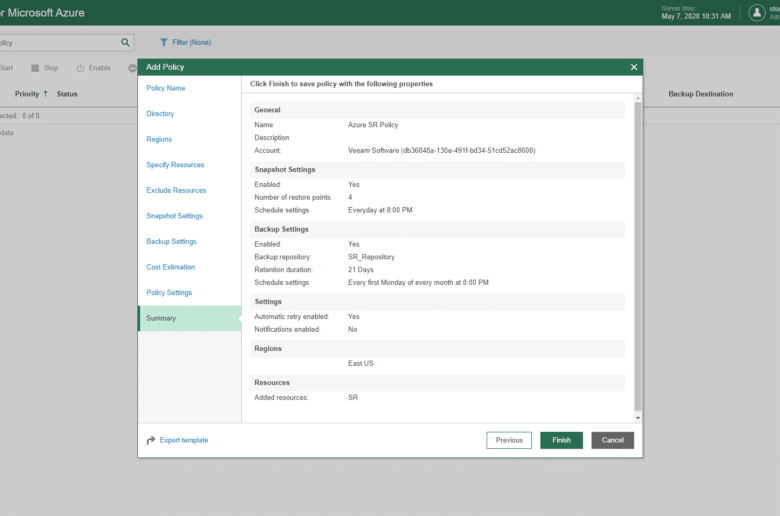
Task: Click the Previous button
Action: coord(509,440)
